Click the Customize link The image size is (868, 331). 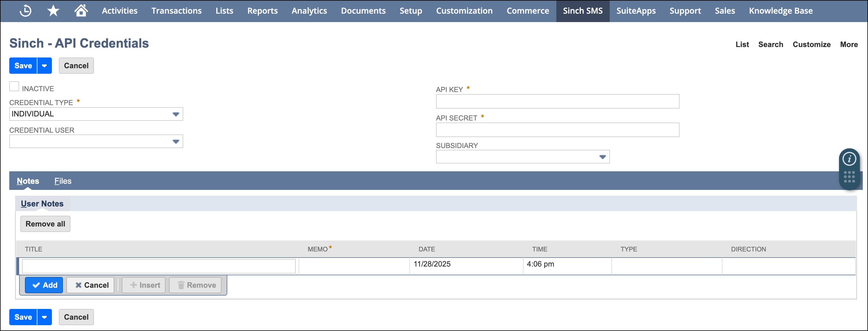[811, 44]
